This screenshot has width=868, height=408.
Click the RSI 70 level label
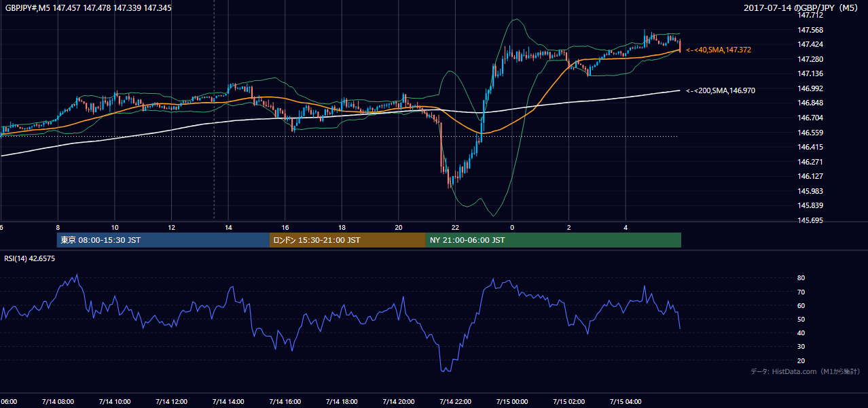[x=801, y=292]
